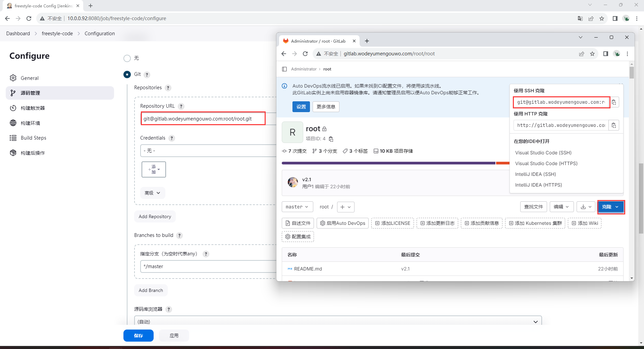Copy project ID icon next to 项目ID: 4

(x=331, y=139)
